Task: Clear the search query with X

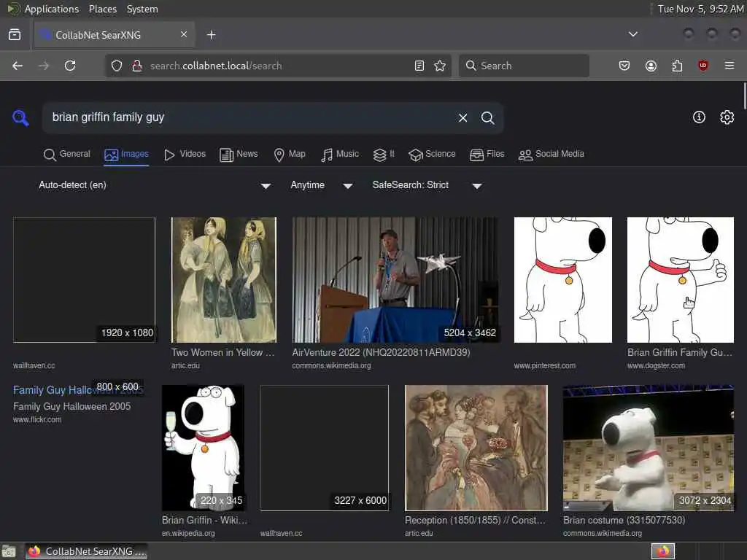Action: tap(462, 117)
